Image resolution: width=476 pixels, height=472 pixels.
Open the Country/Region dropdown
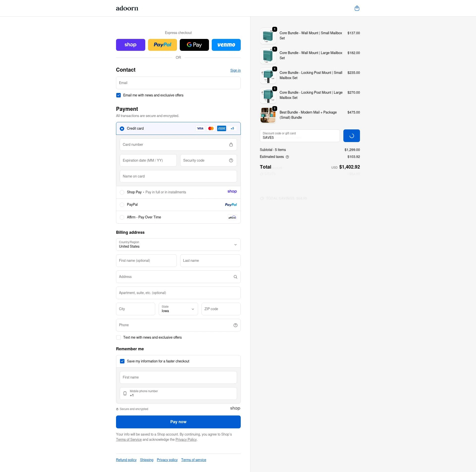(x=178, y=245)
